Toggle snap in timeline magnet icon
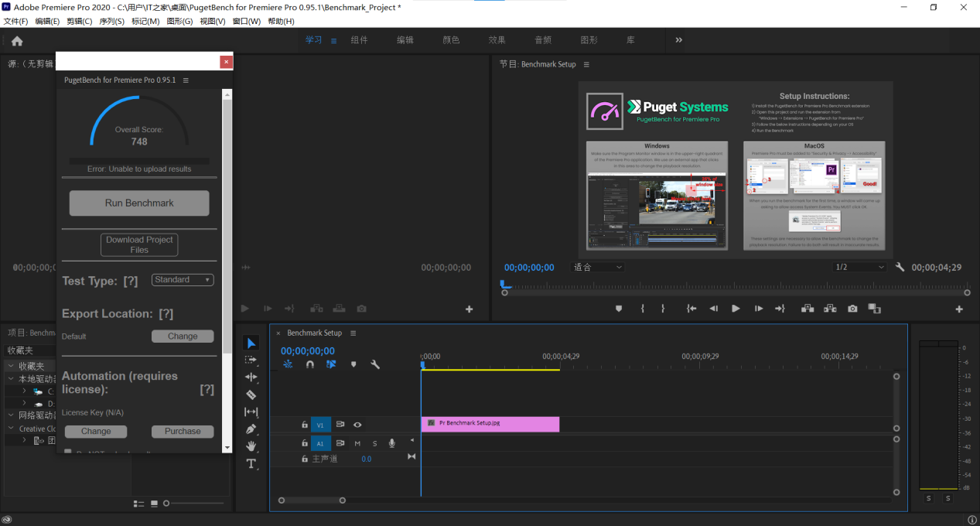 tap(309, 364)
